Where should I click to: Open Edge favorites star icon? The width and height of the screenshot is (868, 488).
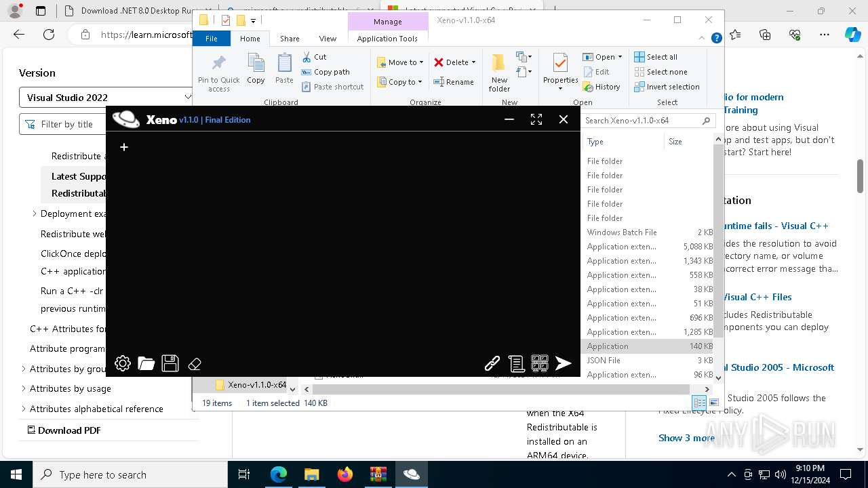(735, 35)
